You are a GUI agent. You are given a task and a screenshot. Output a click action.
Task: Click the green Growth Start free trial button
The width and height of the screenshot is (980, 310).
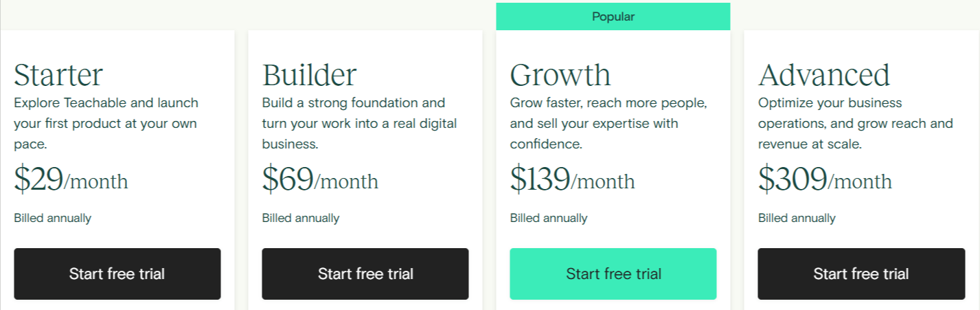pyautogui.click(x=613, y=274)
